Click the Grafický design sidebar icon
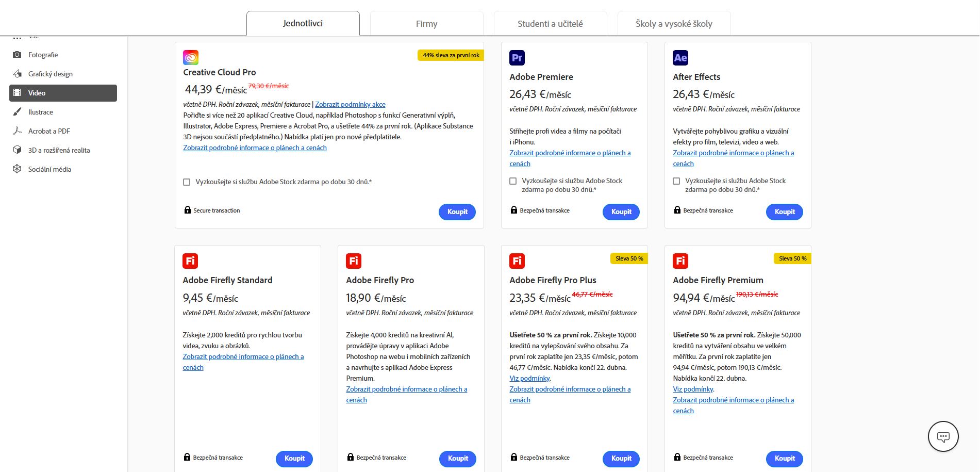980x472 pixels. (17, 74)
